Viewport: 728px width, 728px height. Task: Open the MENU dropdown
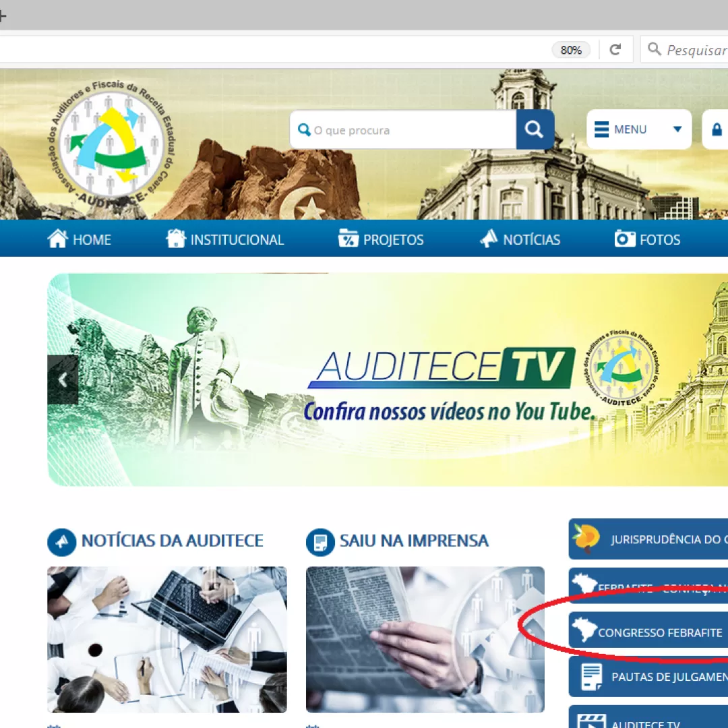click(639, 129)
